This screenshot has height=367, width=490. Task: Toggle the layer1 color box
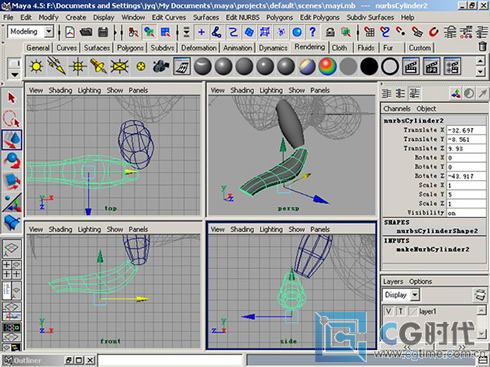point(412,311)
